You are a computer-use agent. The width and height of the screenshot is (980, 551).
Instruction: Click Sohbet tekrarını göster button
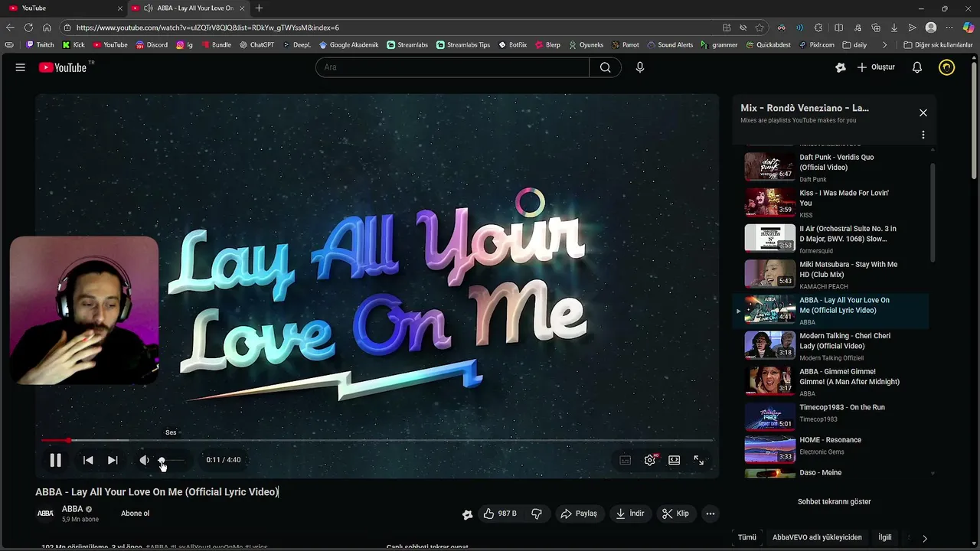834,502
